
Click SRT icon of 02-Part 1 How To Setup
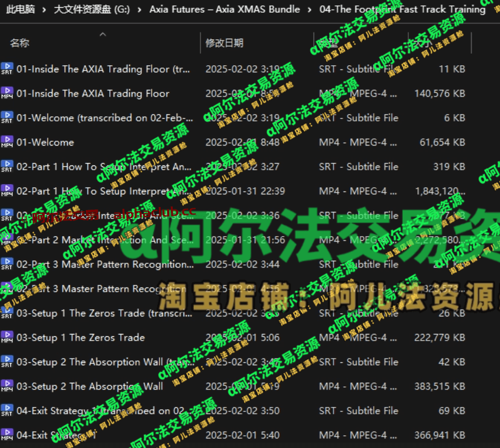coord(7,167)
